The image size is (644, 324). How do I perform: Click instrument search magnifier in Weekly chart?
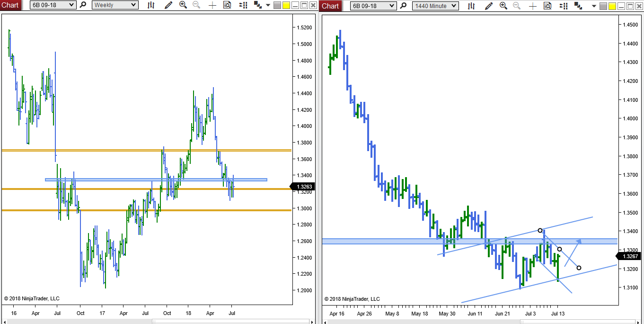(x=83, y=5)
